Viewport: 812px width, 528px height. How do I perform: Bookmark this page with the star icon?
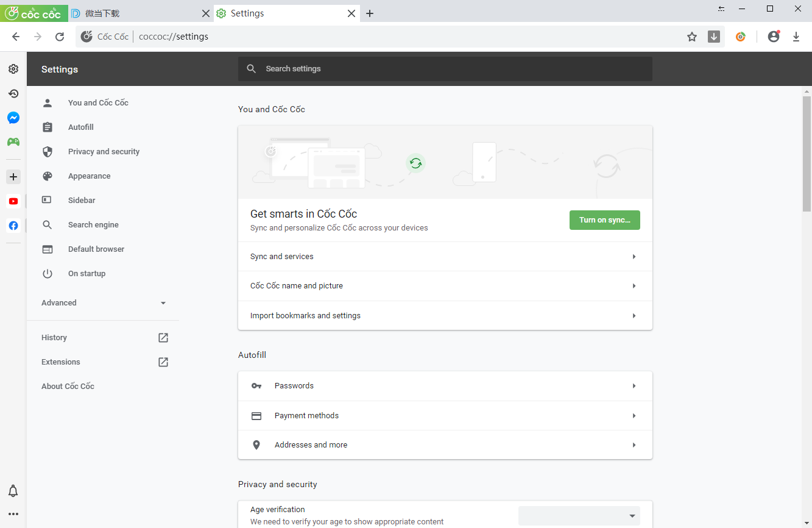(x=692, y=37)
